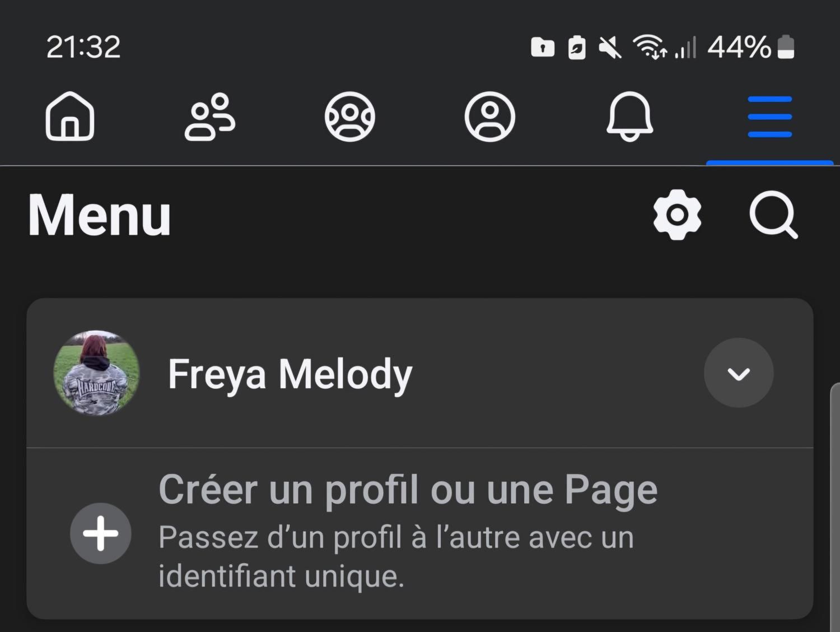Select 'Créer un profil ou une Page'

point(408,490)
